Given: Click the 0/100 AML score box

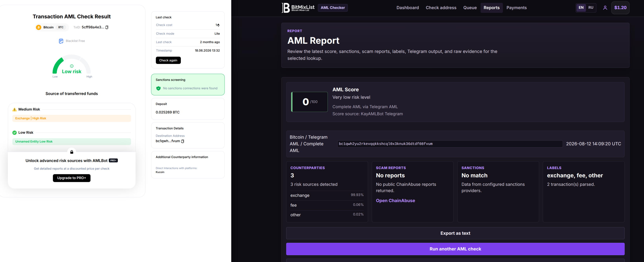Looking at the screenshot, I should 309,102.
